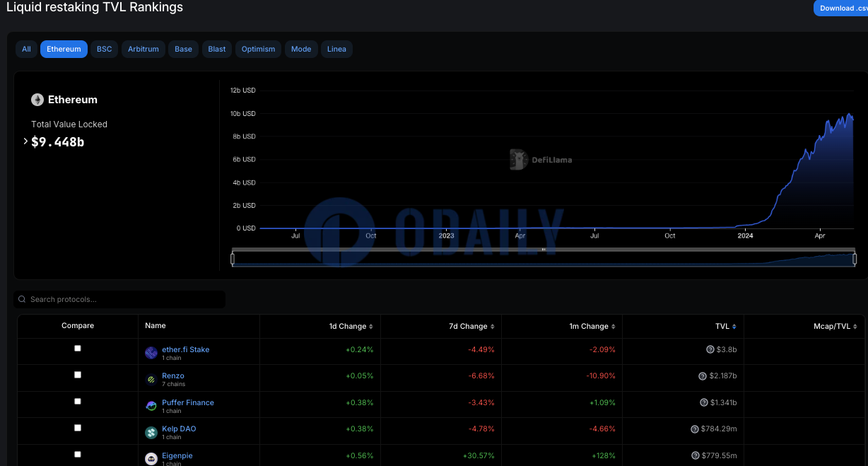Click the question mark icon beside $1.341b

click(x=703, y=402)
